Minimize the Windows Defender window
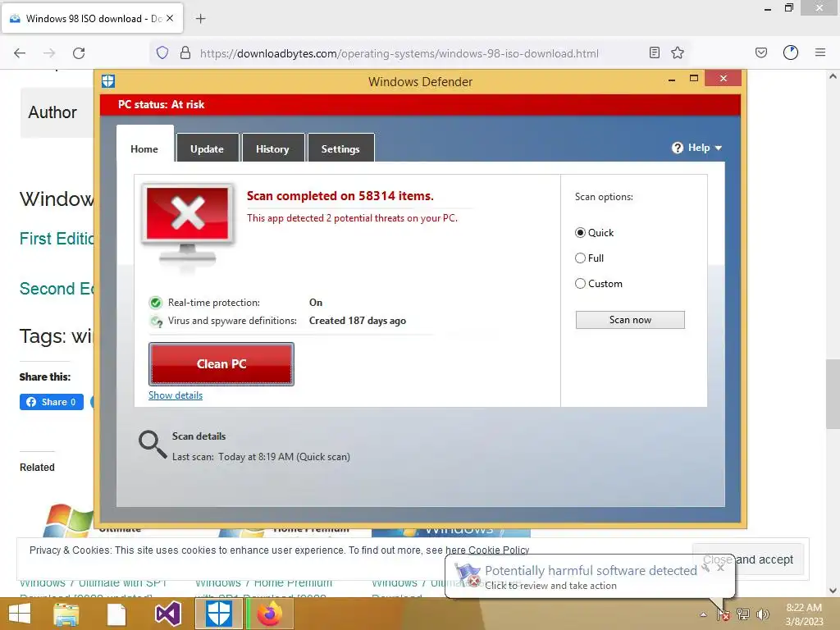 coord(672,80)
